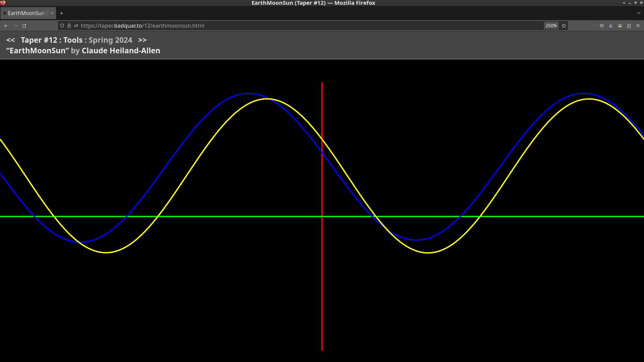644x362 pixels.
Task: Open the Extensions puzzle-piece icon
Action: (629, 26)
